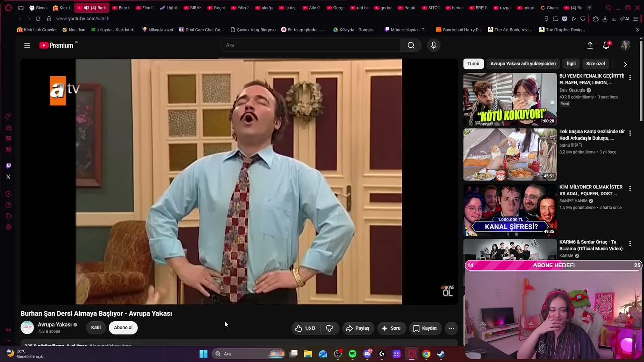The height and width of the screenshot is (362, 644).
Task: Open the Opera GX main menu logo
Action: click(x=8, y=8)
